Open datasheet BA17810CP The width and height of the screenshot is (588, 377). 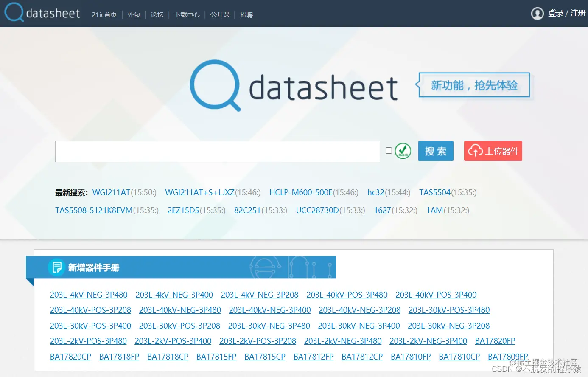pyautogui.click(x=459, y=357)
